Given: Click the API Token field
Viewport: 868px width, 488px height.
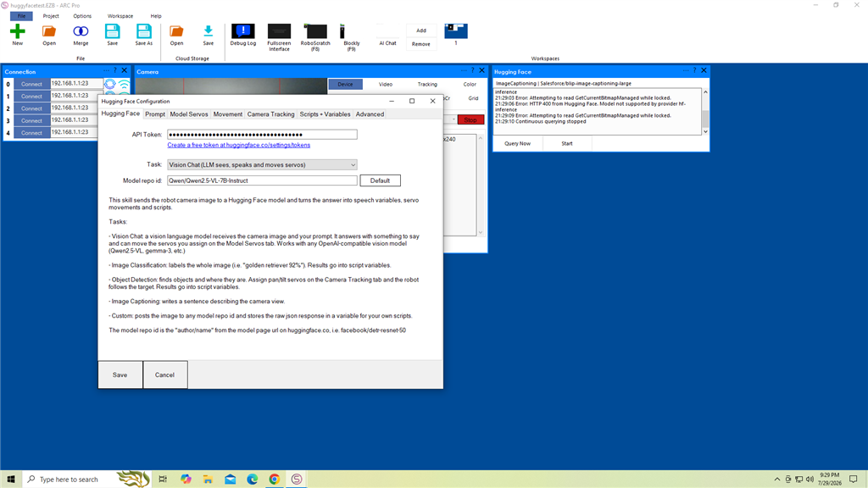Looking at the screenshot, I should tap(262, 135).
